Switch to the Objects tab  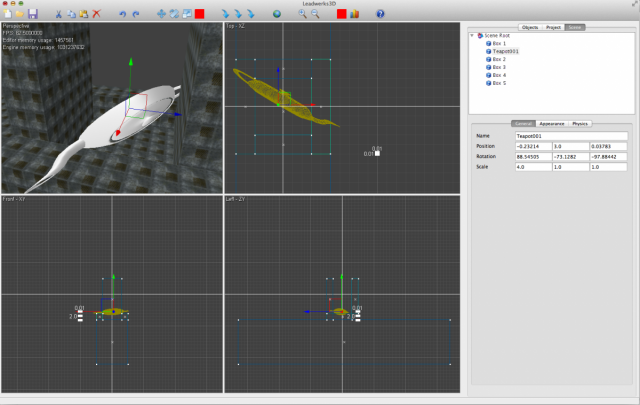point(529,27)
